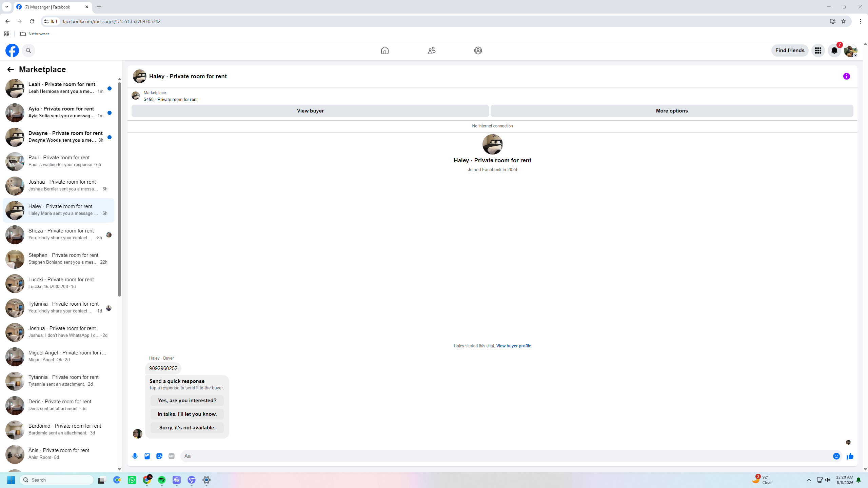Bookmark this tab with the star
This screenshot has width=868, height=488.
pos(844,21)
